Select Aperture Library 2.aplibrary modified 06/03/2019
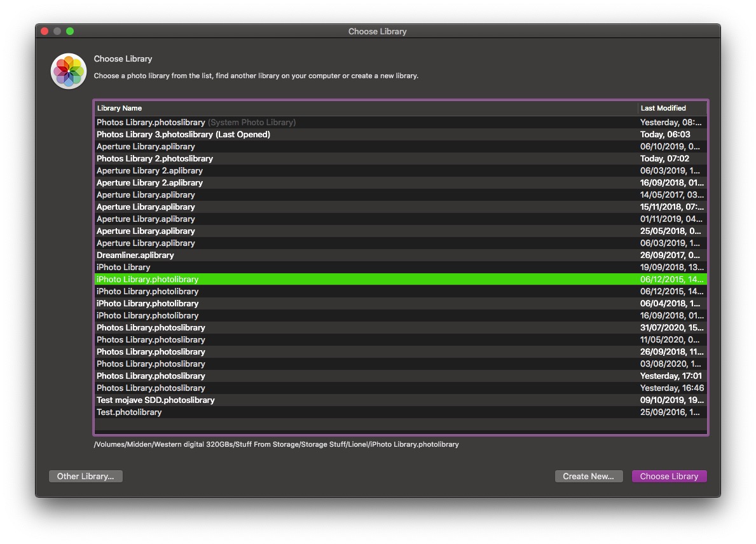756x544 pixels. (x=401, y=170)
